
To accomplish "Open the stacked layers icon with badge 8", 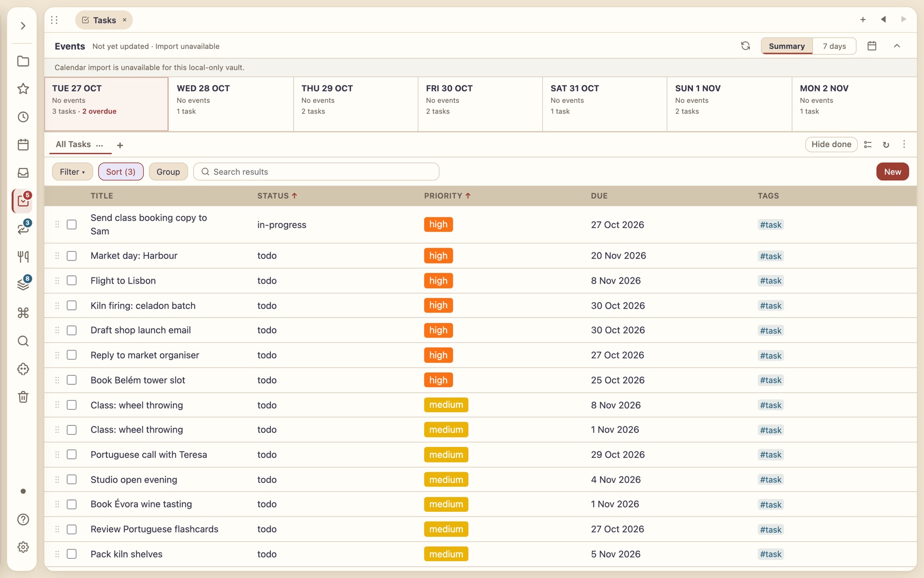I will 23,285.
